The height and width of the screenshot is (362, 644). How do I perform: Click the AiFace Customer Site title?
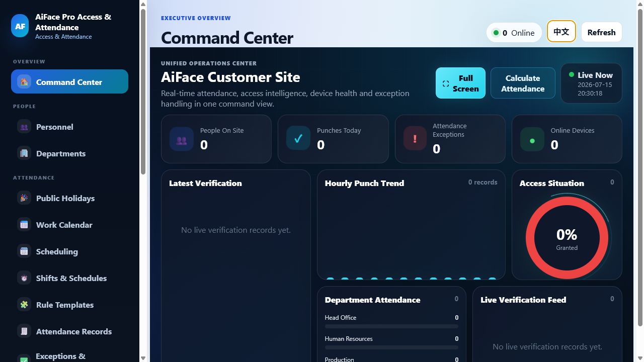[x=230, y=77]
